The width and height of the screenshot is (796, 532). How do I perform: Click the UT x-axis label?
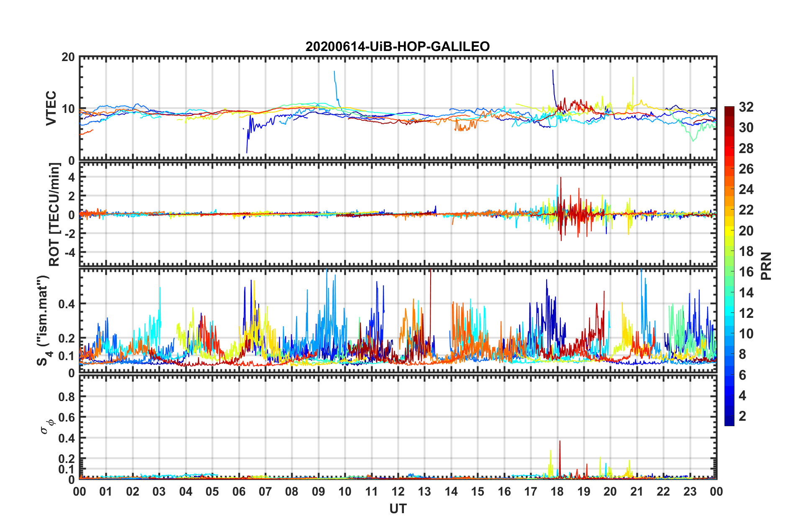(x=398, y=509)
